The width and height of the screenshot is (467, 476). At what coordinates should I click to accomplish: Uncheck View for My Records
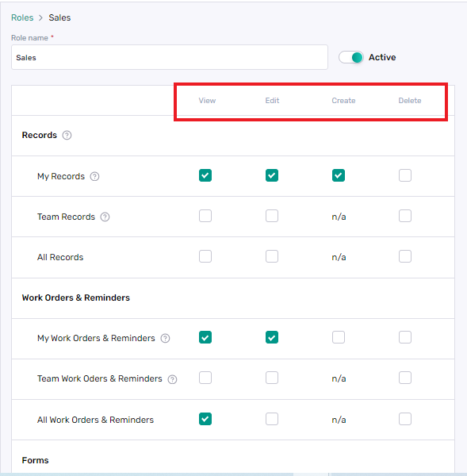[205, 175]
